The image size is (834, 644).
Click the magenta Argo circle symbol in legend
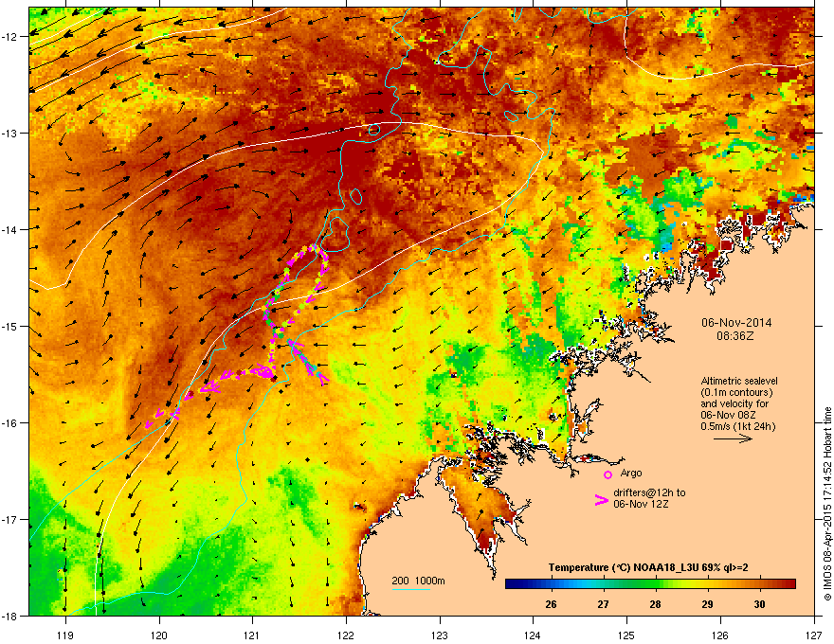click(607, 474)
